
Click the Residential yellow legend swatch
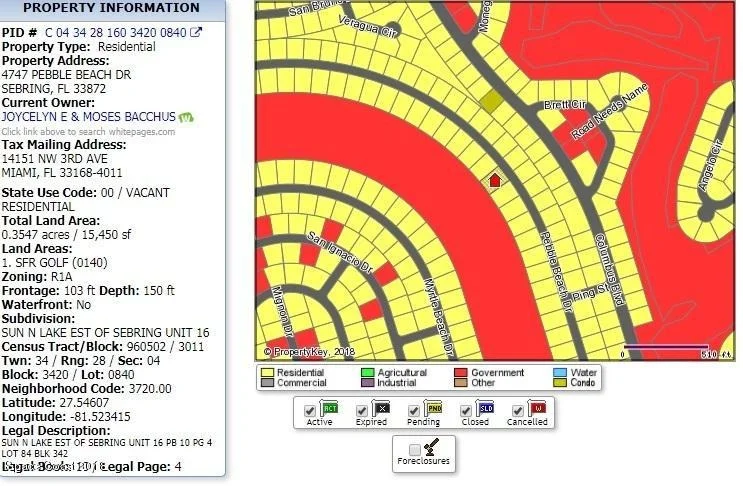point(267,373)
